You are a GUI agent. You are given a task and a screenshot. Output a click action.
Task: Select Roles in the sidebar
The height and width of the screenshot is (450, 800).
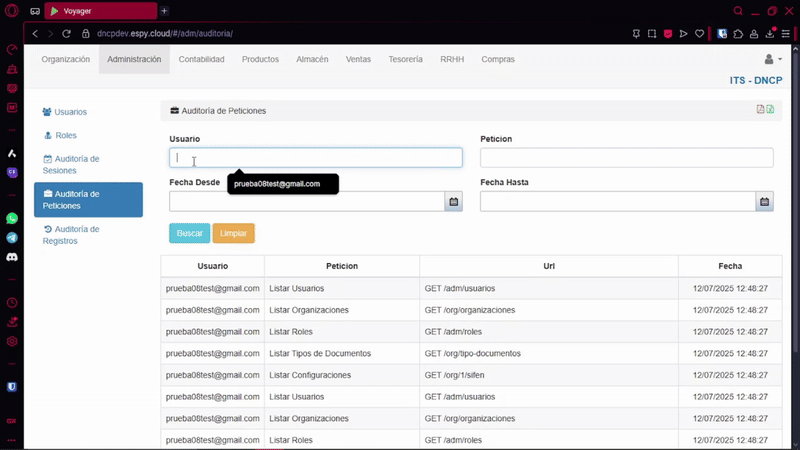pyautogui.click(x=65, y=135)
